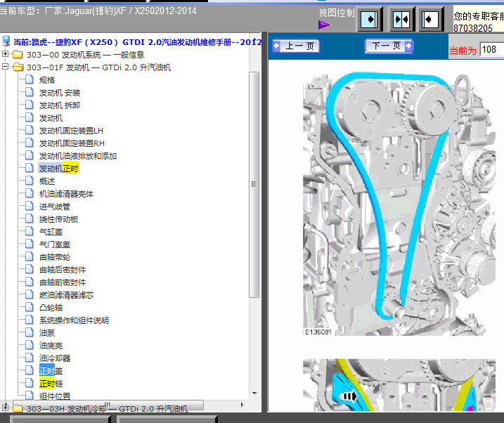This screenshot has width=504, height=423.
Task: Click the 303—03H 发动机冷却 folder label
Action: 107,409
